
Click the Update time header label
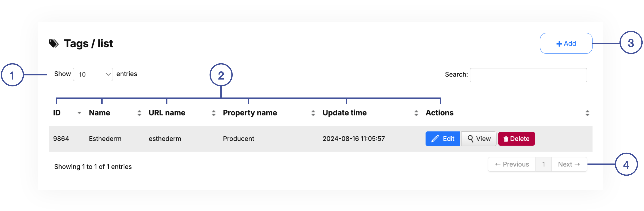click(x=344, y=113)
